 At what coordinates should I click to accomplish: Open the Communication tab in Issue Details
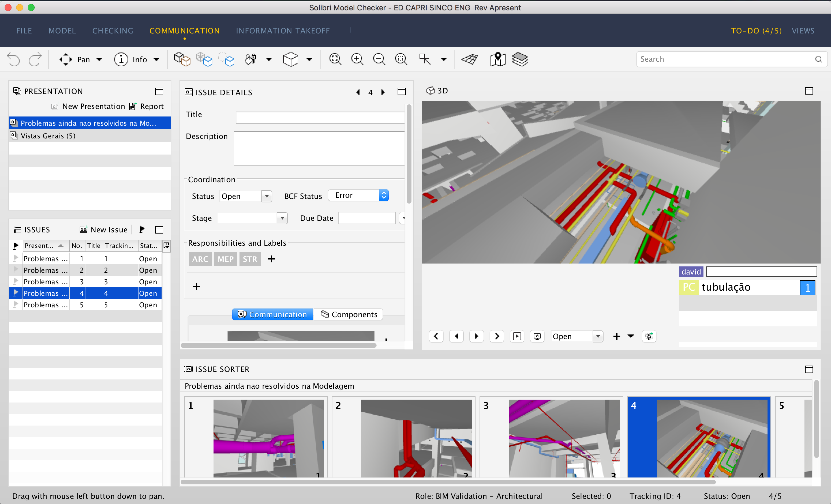tap(272, 314)
